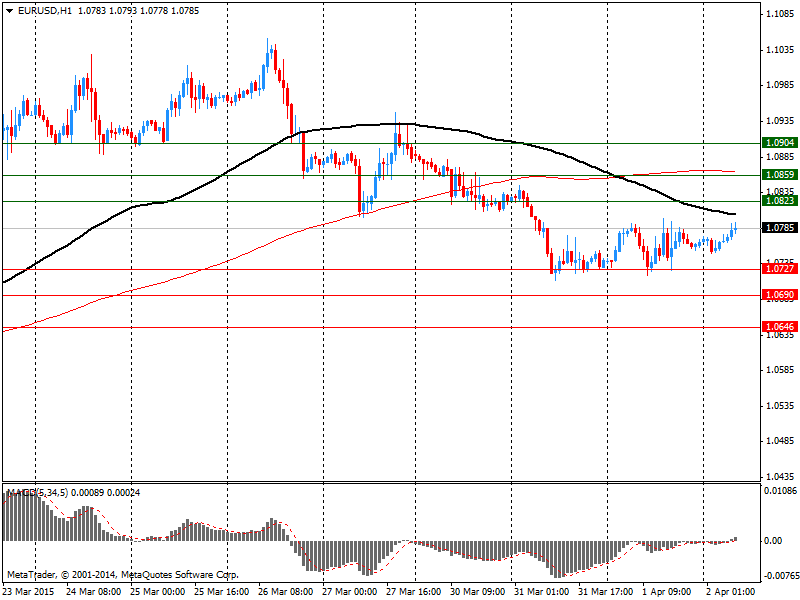Click the 31 Mar 17:00 time label

[x=605, y=592]
